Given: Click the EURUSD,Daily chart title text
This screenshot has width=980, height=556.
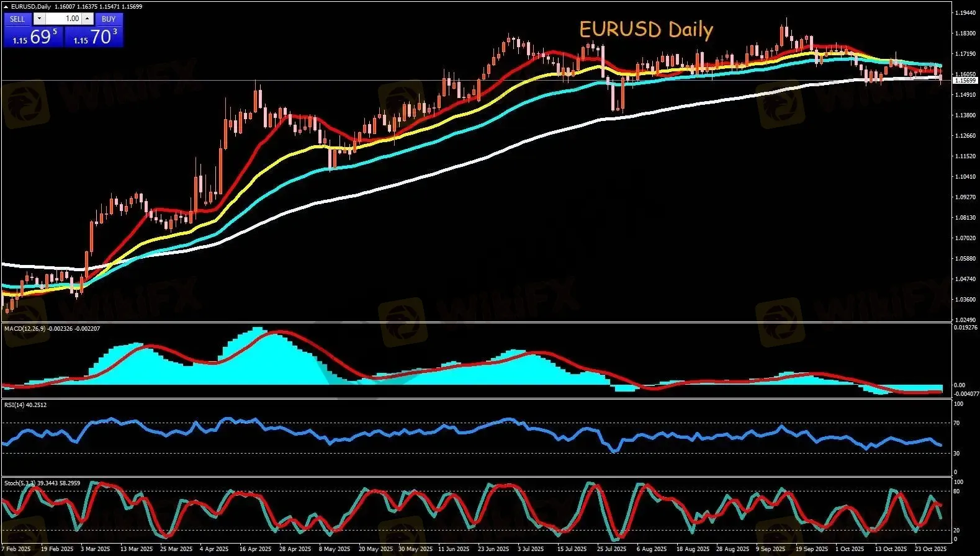Looking at the screenshot, I should point(31,7).
